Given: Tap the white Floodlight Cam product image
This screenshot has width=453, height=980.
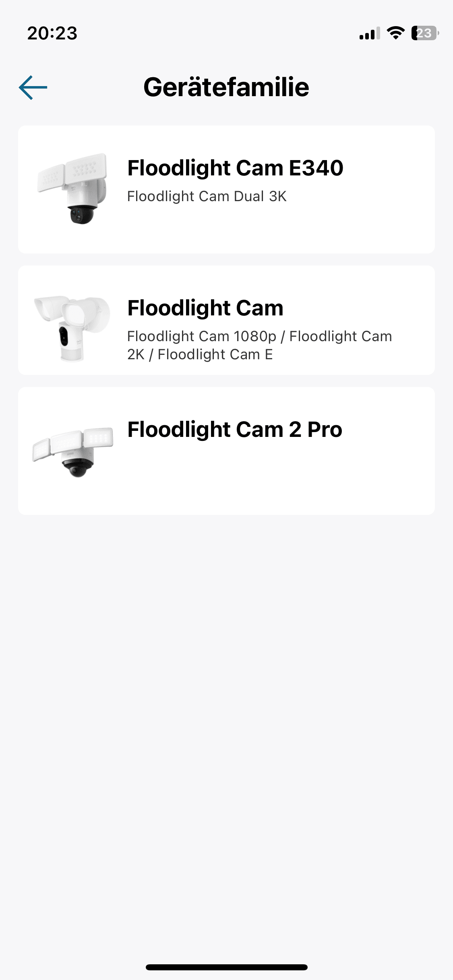Looking at the screenshot, I should 72,328.
